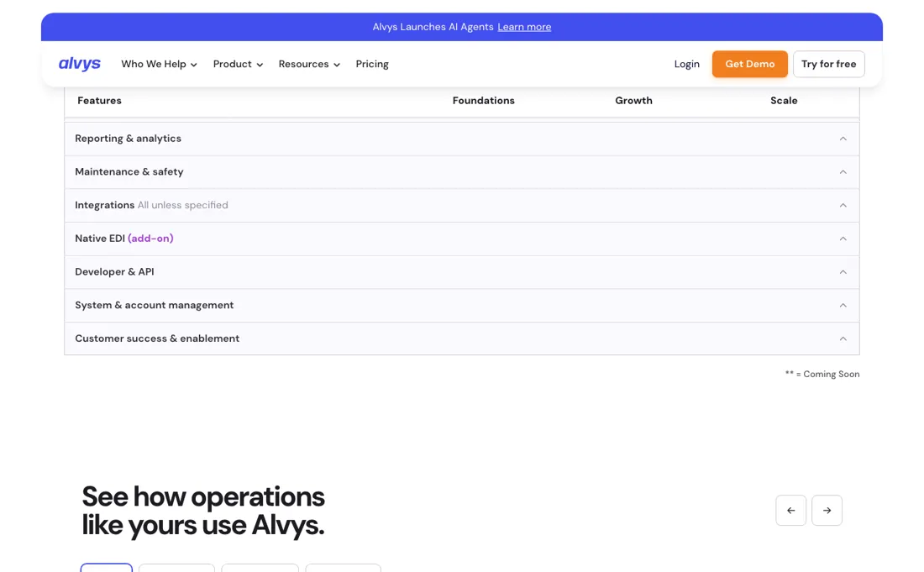This screenshot has height=572, width=924.
Task: Collapse Reporting & analytics chevron
Action: coord(843,139)
